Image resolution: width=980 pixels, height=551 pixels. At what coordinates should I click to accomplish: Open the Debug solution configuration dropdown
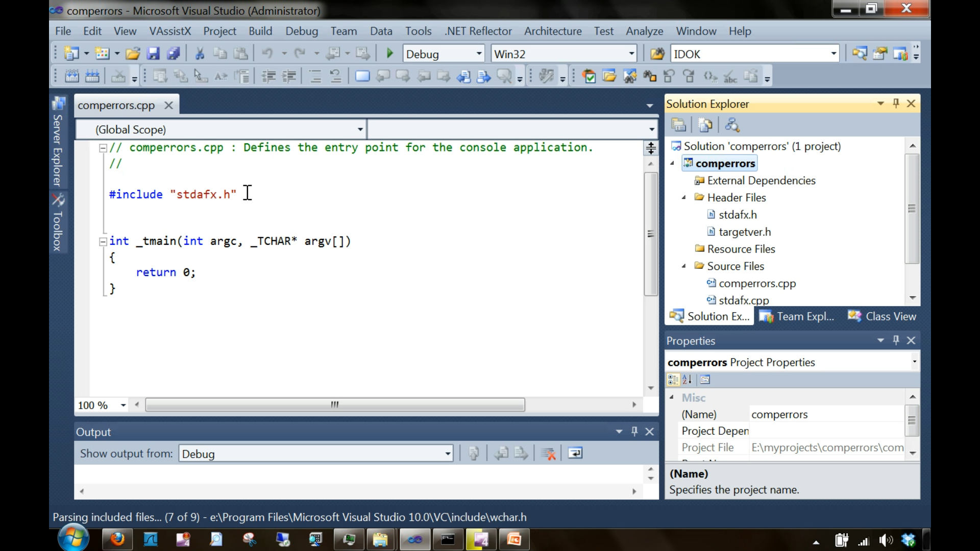click(x=479, y=54)
